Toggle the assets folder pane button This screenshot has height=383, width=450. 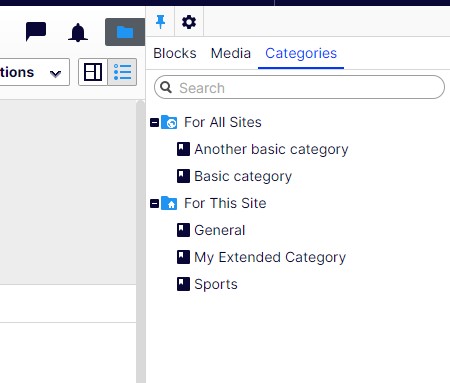click(125, 32)
